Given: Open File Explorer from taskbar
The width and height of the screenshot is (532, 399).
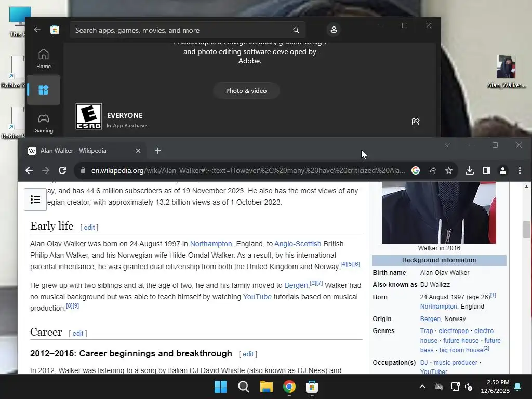Looking at the screenshot, I should [267, 387].
